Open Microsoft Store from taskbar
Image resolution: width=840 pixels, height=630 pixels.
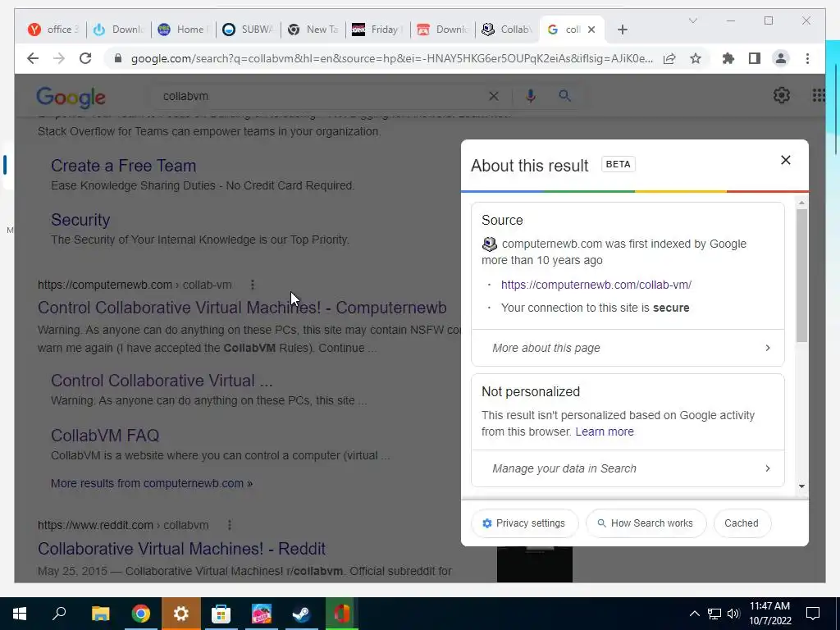(x=221, y=614)
